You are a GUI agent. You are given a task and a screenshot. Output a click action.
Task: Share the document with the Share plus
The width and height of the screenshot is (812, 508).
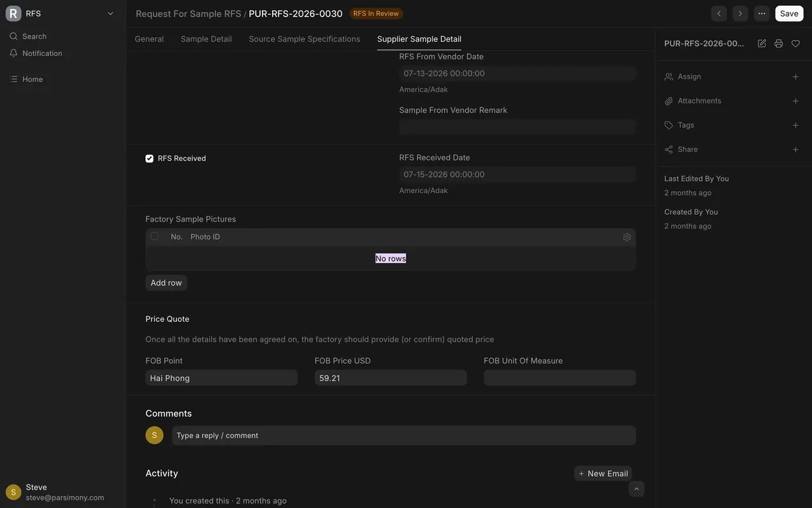tap(796, 150)
